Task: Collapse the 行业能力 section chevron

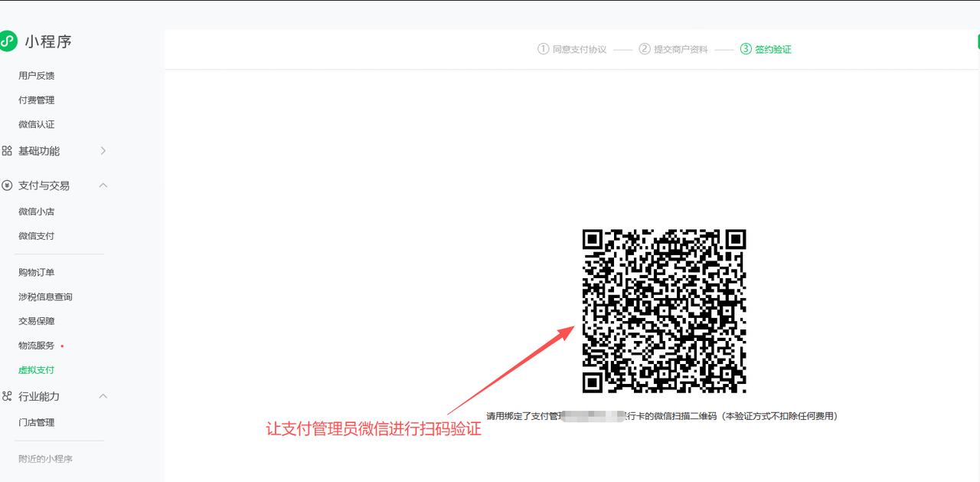Action: pos(103,396)
